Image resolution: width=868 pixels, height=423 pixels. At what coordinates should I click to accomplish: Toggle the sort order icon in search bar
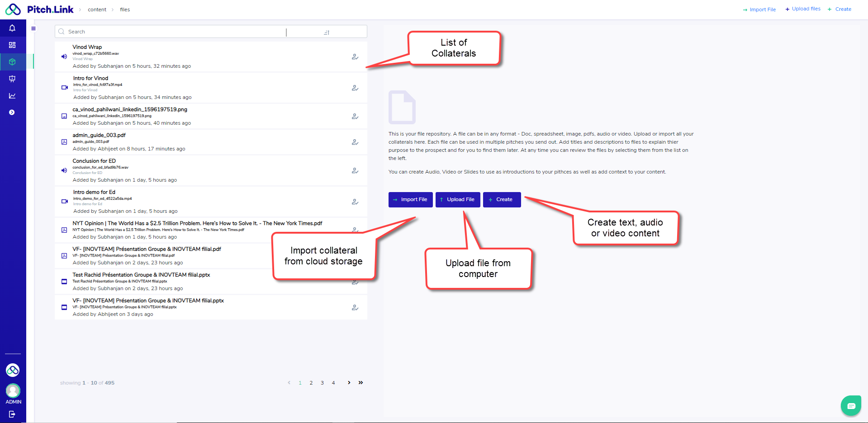327,32
